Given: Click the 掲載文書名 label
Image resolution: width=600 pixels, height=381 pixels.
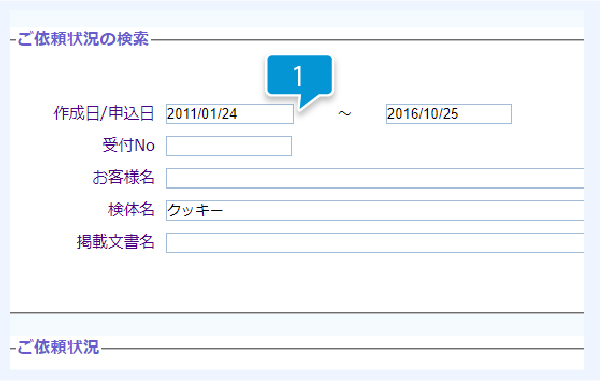Looking at the screenshot, I should 116,242.
